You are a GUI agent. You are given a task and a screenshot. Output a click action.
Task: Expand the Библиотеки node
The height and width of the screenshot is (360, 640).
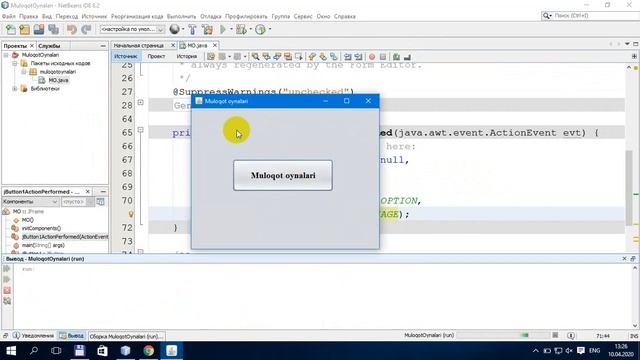tap(15, 89)
